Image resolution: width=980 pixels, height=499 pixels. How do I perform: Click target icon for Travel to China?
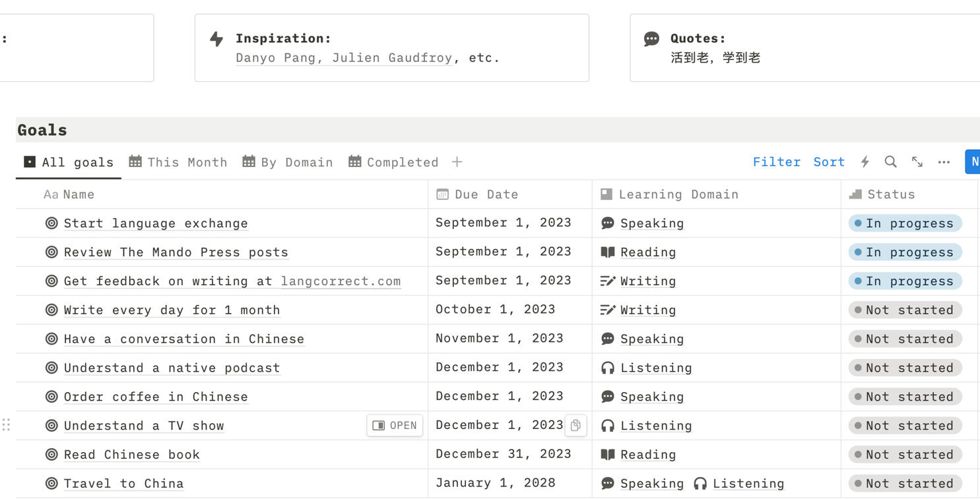pos(51,483)
